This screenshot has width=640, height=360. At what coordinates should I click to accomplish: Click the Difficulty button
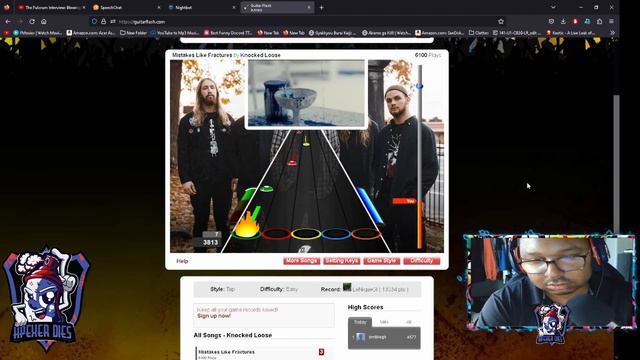click(422, 261)
